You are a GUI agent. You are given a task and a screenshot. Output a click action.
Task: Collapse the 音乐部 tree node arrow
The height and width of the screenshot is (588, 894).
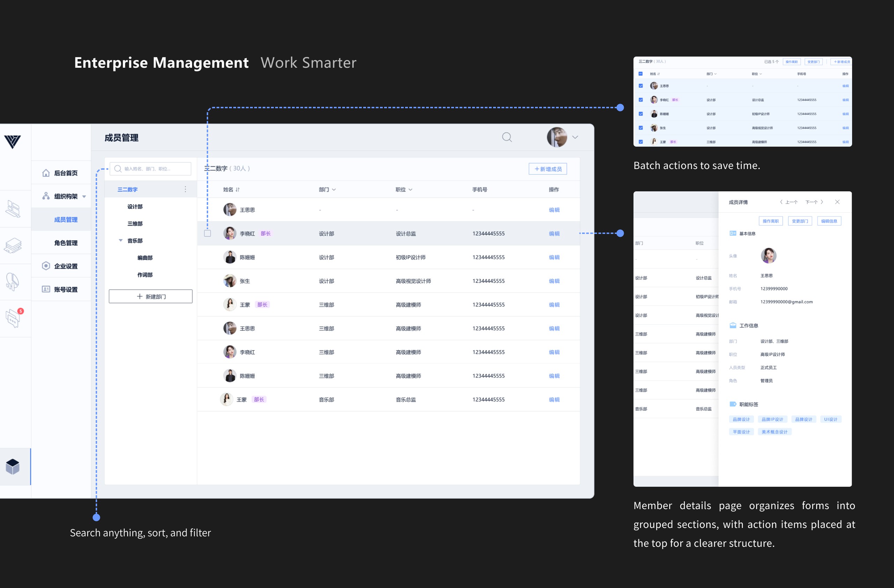120,240
